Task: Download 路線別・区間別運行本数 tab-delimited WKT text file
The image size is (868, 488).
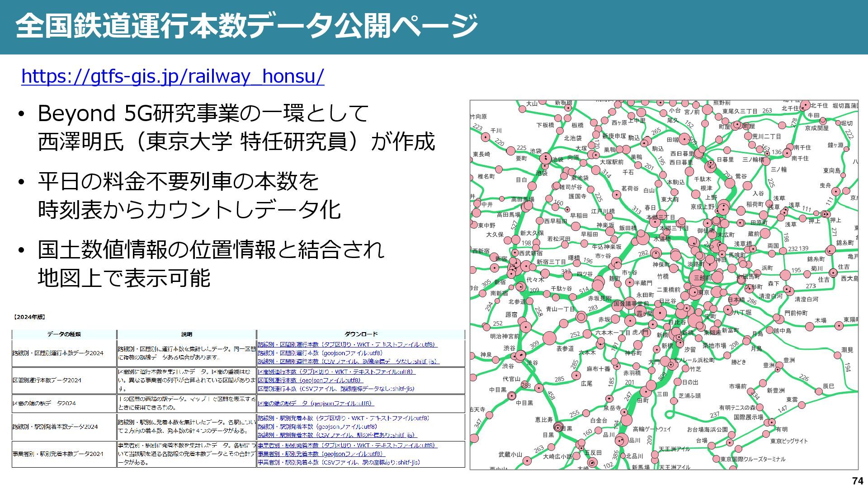Action: [x=347, y=344]
